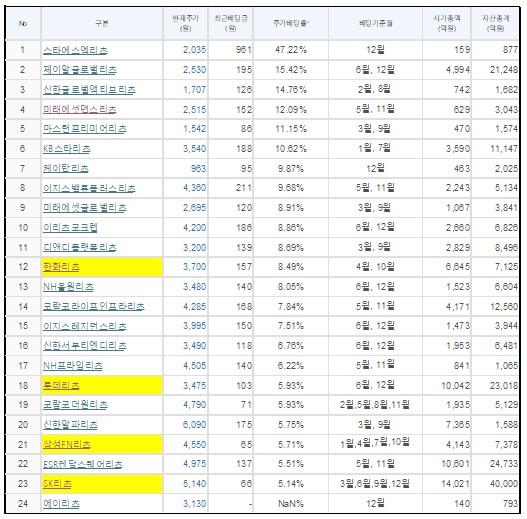The height and width of the screenshot is (519, 527).
Task: Open the 스타에스엠리츠 link in row 1
Action: (x=75, y=50)
